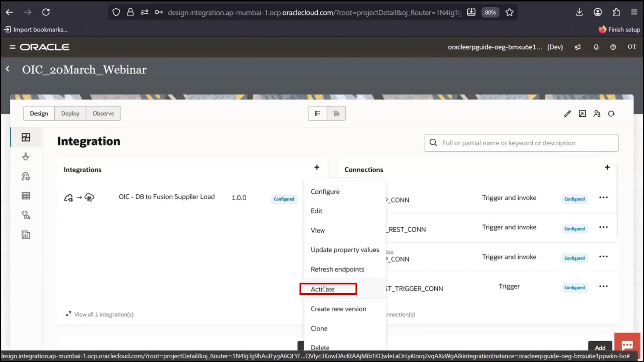
Task: Switch to the grouped view layout
Action: pyautogui.click(x=336, y=114)
